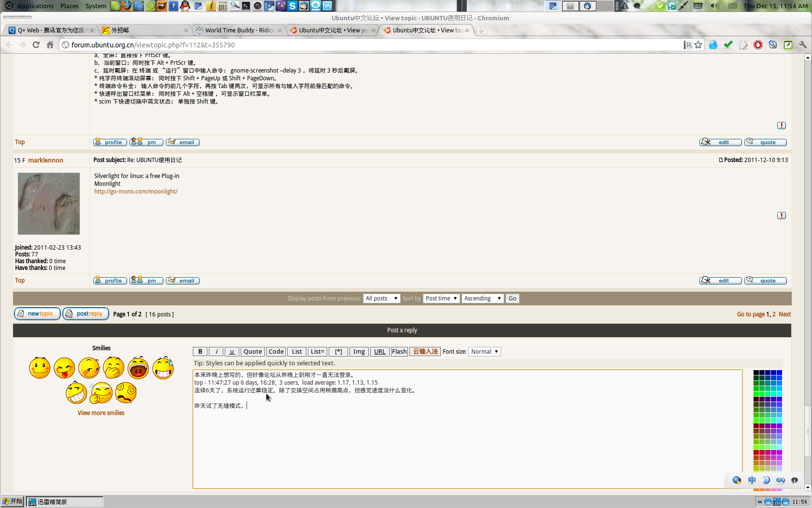This screenshot has height=508, width=812.
Task: Click the new topic button
Action: [x=37, y=314]
